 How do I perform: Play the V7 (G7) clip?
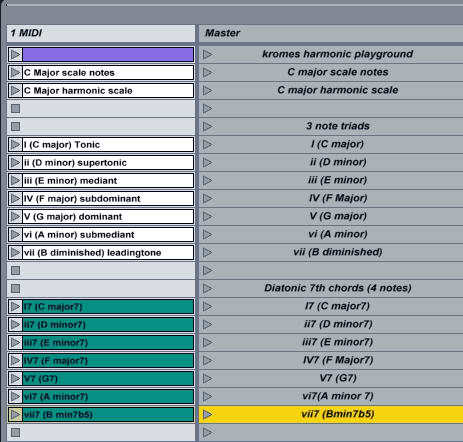[15, 378]
